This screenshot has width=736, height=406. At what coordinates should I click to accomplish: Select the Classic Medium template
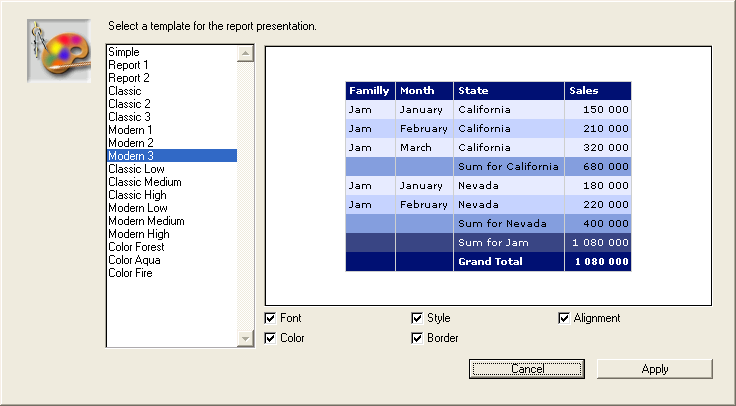tap(144, 182)
